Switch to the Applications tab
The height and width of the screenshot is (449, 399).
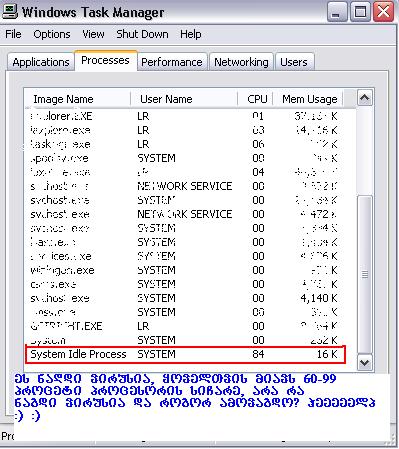41,62
